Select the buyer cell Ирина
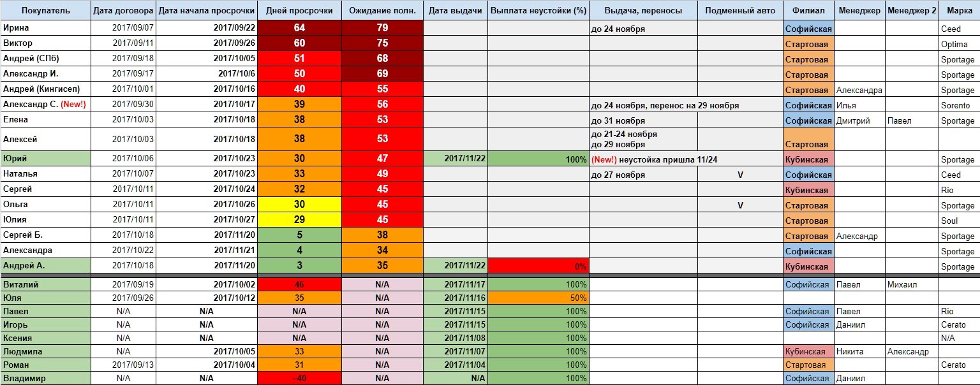980x385 pixels. pos(45,28)
